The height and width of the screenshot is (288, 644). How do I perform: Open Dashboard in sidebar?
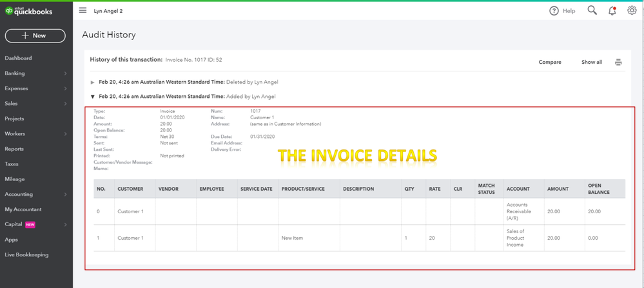pos(19,58)
